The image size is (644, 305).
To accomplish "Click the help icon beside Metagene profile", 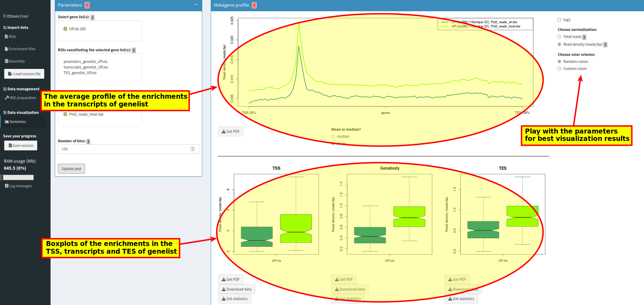I will coord(254,5).
